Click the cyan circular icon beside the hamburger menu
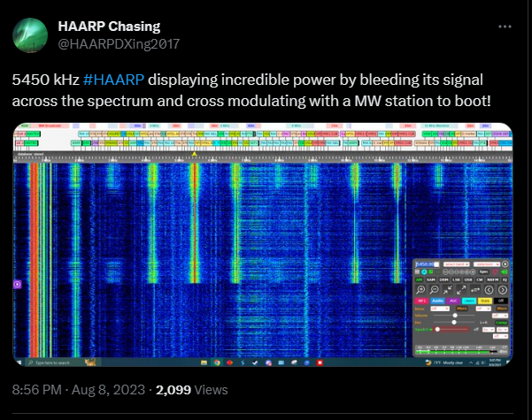The image size is (532, 420). (x=424, y=271)
